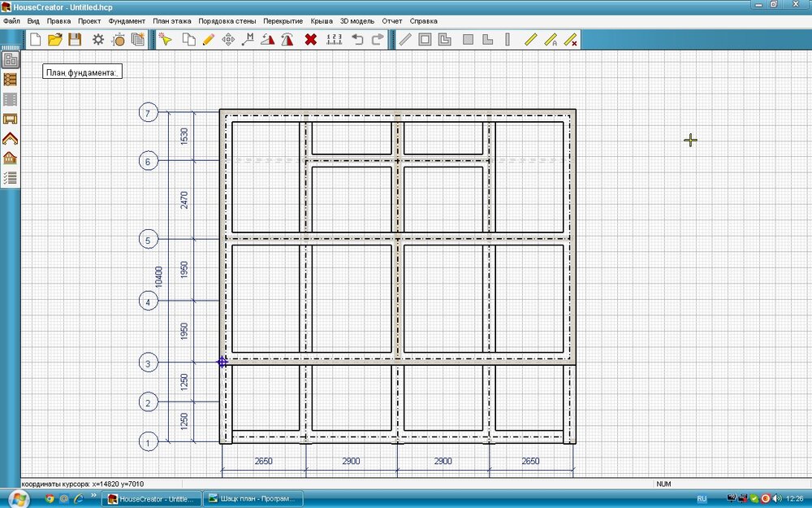Select the yellow auto-dimension line with A
The width and height of the screenshot is (812, 508).
point(551,39)
